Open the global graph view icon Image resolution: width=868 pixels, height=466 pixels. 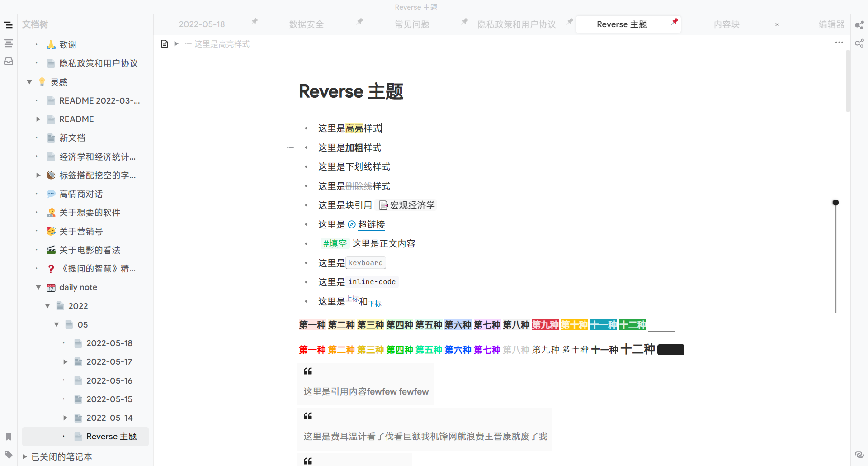coord(859,43)
